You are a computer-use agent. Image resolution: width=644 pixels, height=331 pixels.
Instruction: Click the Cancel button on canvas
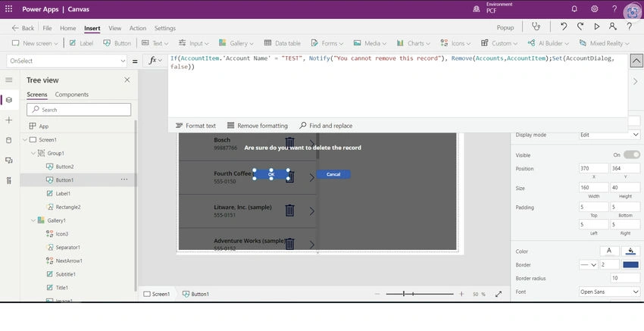333,174
